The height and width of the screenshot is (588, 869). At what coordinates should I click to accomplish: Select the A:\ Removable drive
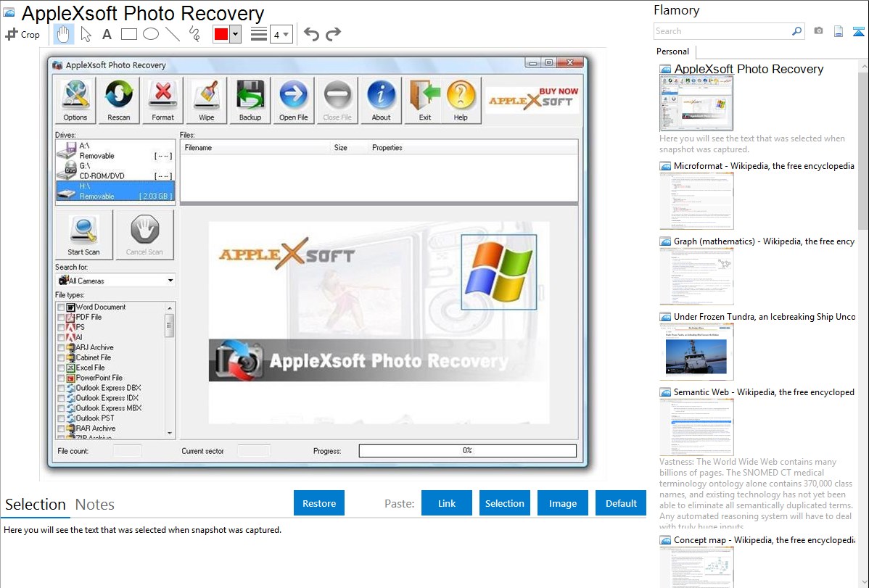[115, 151]
